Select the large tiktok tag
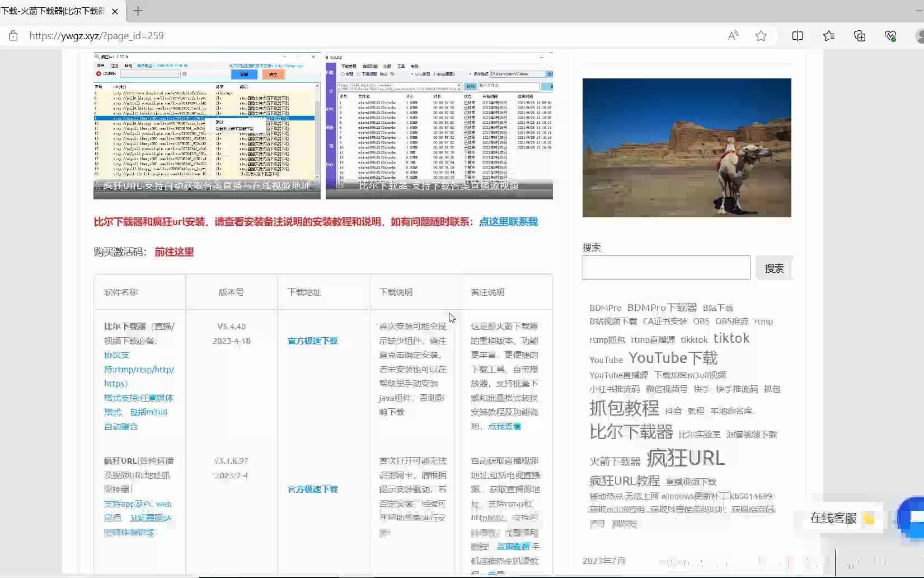Image resolution: width=924 pixels, height=578 pixels. (x=731, y=338)
